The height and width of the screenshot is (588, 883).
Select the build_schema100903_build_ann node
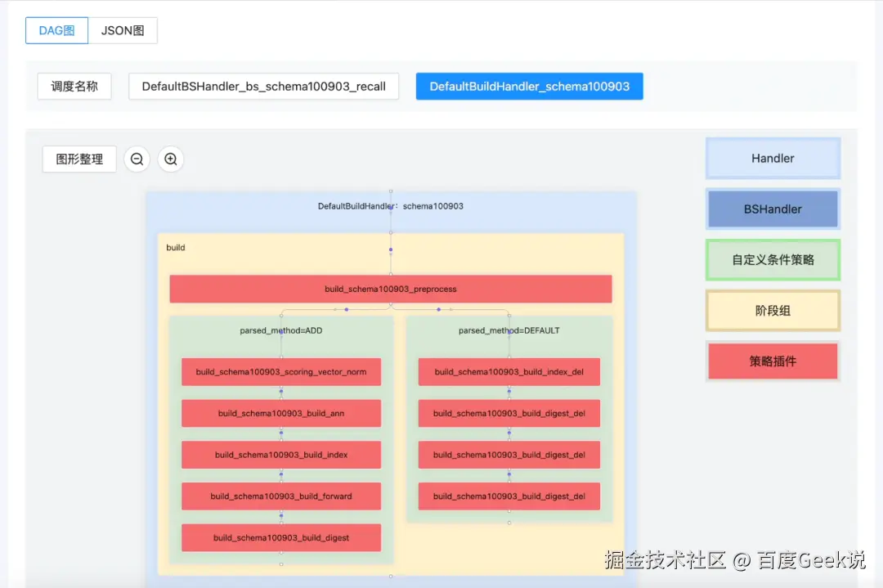[280, 413]
